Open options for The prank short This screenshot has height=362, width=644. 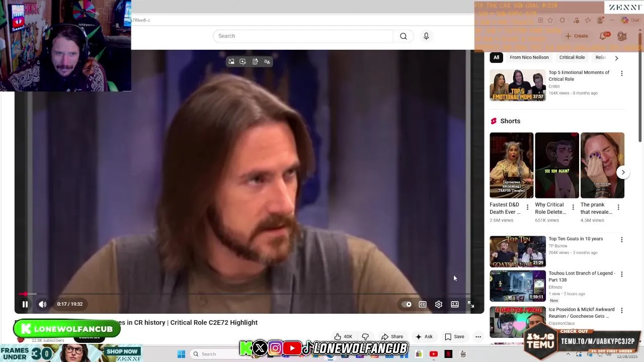click(x=618, y=207)
